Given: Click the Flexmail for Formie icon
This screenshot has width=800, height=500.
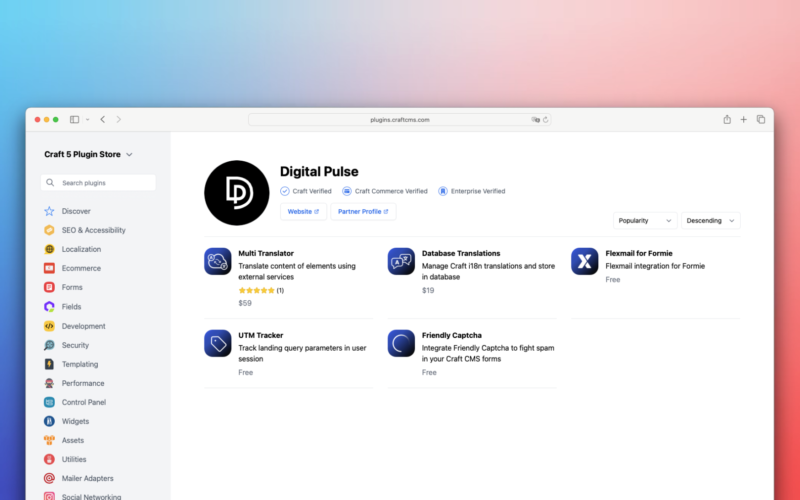Looking at the screenshot, I should [x=585, y=261].
